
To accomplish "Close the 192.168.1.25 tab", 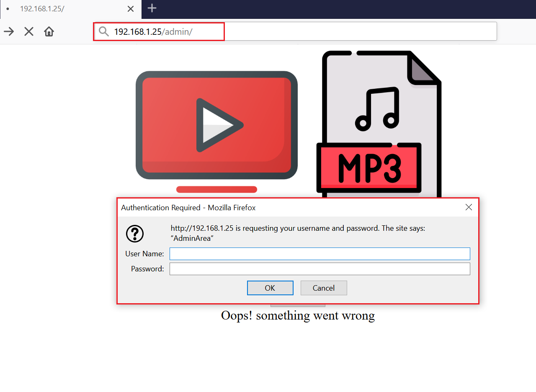I will click(131, 9).
